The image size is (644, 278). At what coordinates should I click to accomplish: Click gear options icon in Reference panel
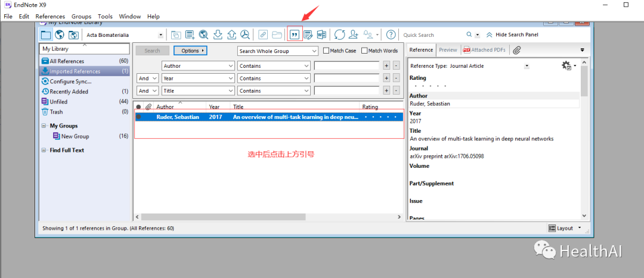pyautogui.click(x=567, y=65)
